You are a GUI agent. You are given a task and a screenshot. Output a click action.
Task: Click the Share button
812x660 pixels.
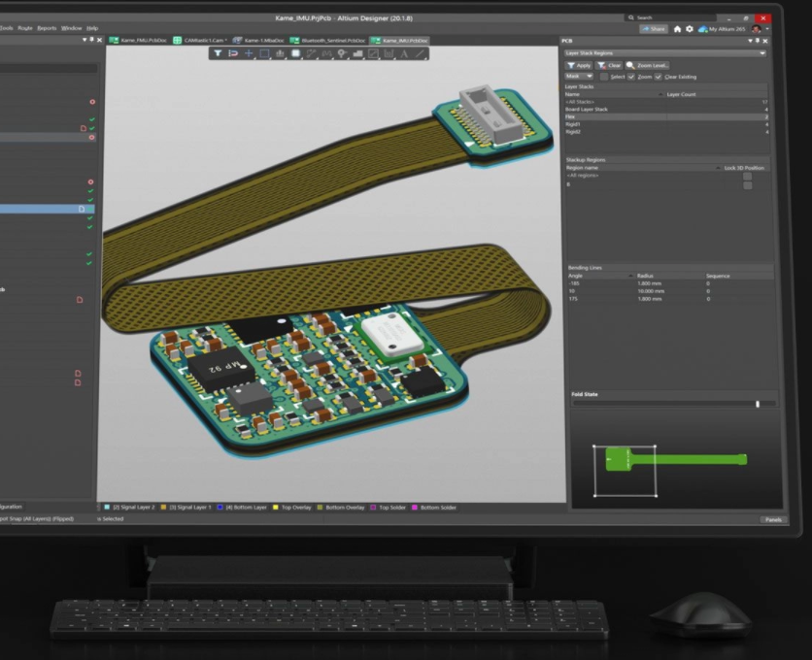[654, 29]
